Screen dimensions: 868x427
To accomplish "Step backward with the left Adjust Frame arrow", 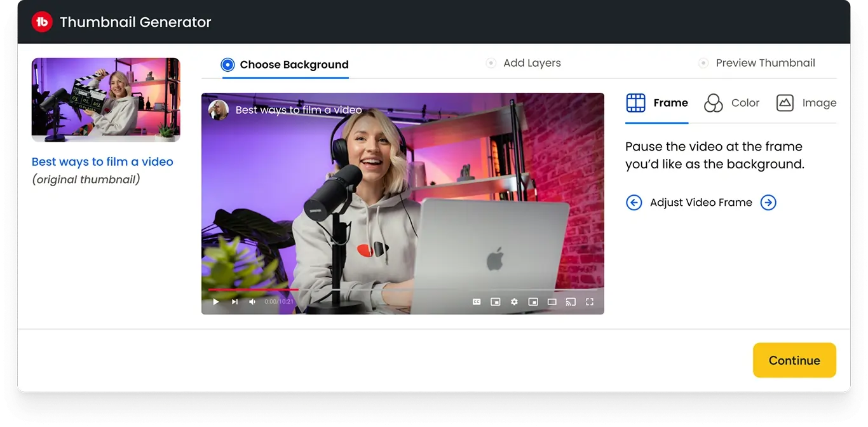I will click(634, 202).
